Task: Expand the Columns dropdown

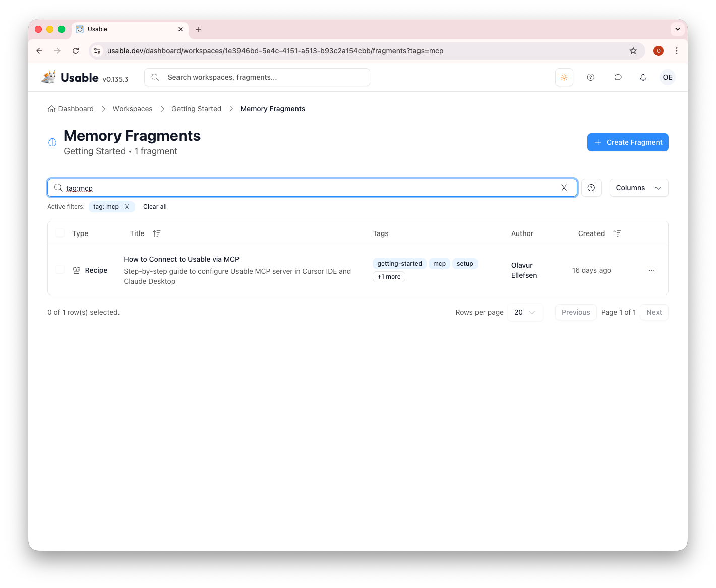Action: point(638,188)
